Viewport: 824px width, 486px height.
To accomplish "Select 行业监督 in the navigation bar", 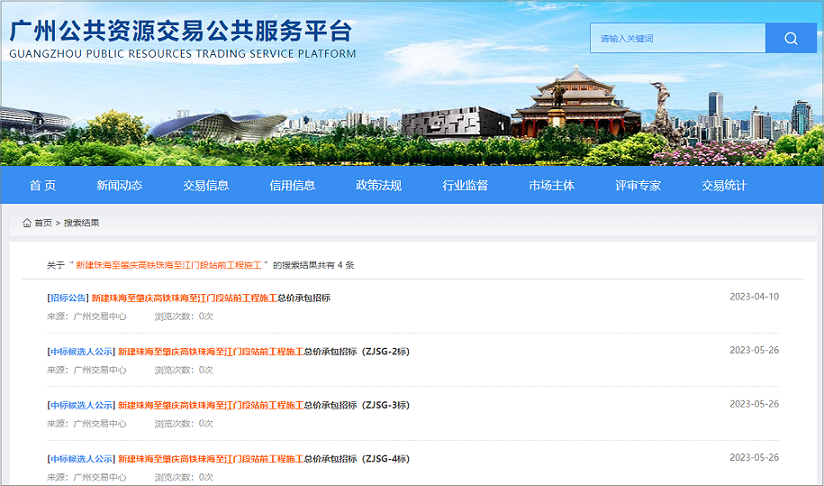I will 465,185.
